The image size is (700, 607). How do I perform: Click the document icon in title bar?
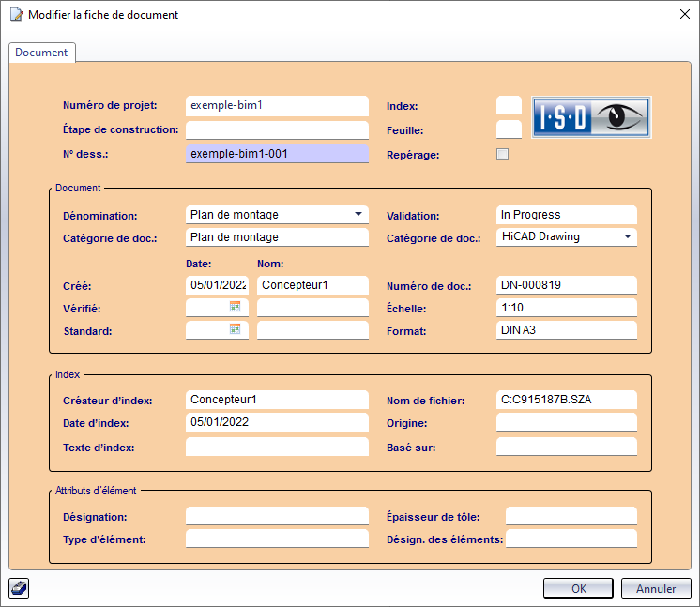[x=15, y=14]
